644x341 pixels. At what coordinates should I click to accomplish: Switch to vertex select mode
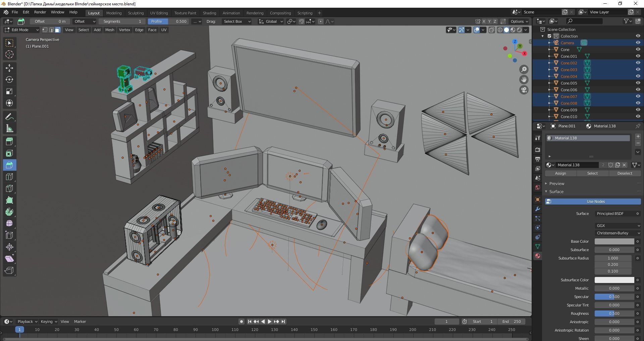click(45, 30)
